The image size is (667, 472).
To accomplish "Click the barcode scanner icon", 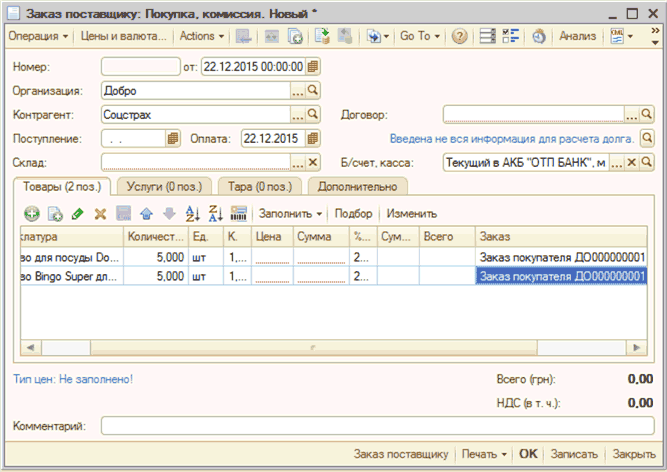I will click(239, 213).
